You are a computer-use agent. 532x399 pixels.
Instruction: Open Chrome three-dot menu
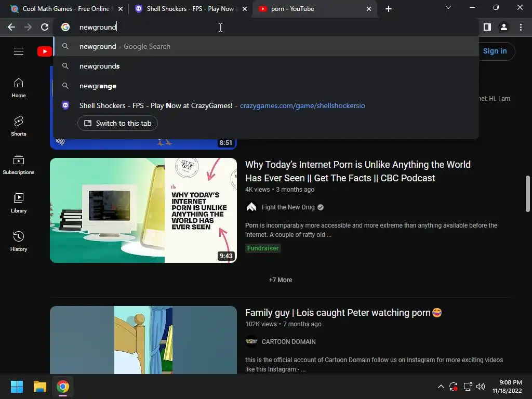pyautogui.click(x=521, y=27)
